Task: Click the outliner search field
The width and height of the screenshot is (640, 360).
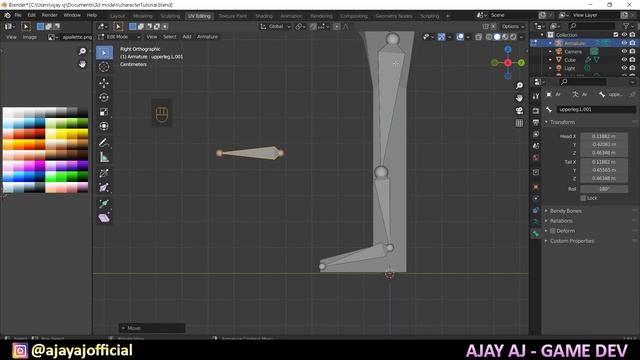Action: [x=592, y=26]
